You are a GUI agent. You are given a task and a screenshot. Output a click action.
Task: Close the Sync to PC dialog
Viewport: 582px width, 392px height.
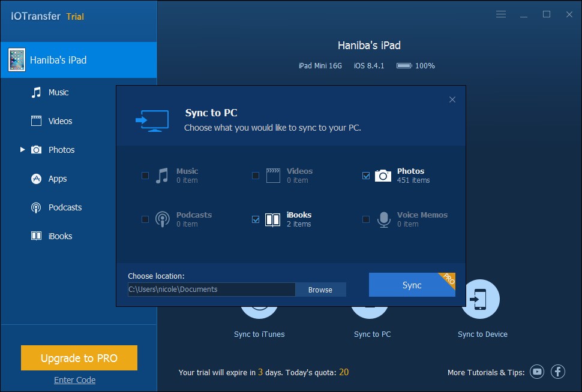pos(452,99)
